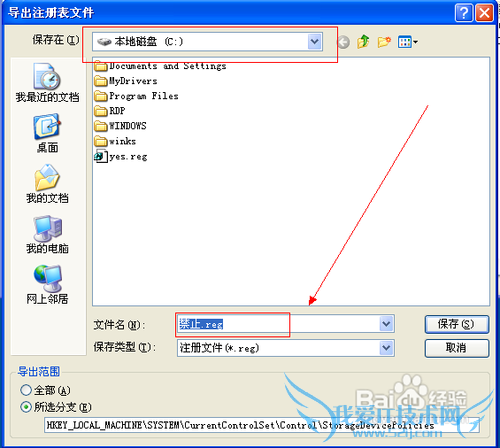500x448 pixels.
Task: Select the Desktop shortcut in the sidebar
Action: coord(47,133)
